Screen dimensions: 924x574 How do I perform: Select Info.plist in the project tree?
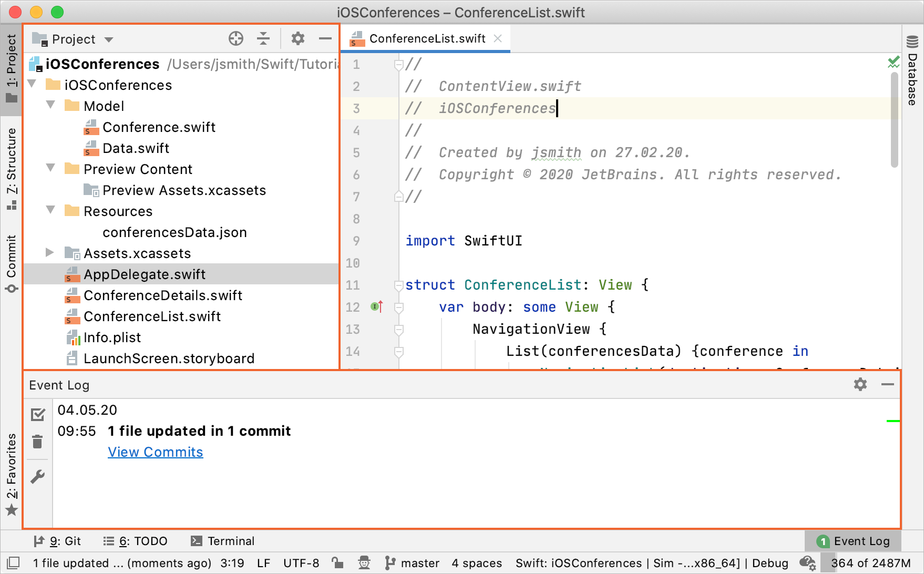click(112, 337)
